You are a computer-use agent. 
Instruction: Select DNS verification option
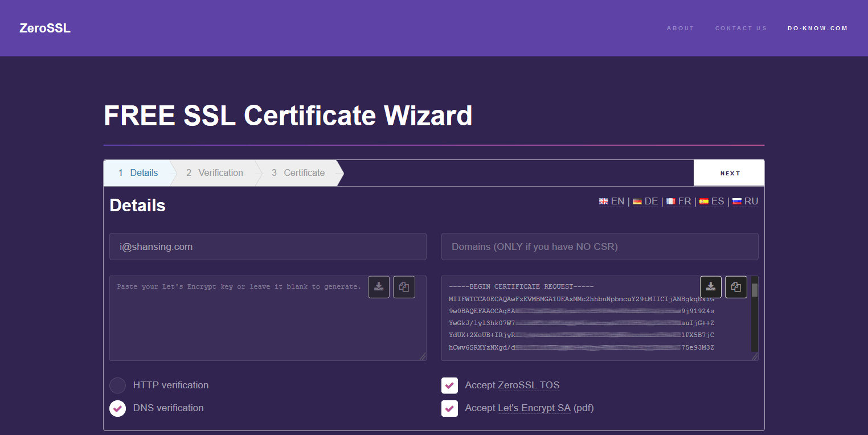point(118,408)
